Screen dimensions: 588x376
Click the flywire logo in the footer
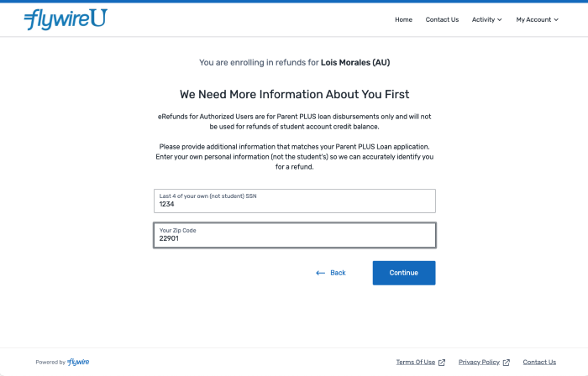point(78,363)
